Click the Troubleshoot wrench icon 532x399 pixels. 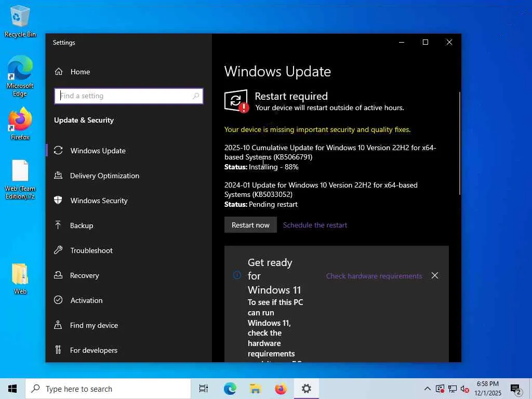58,250
